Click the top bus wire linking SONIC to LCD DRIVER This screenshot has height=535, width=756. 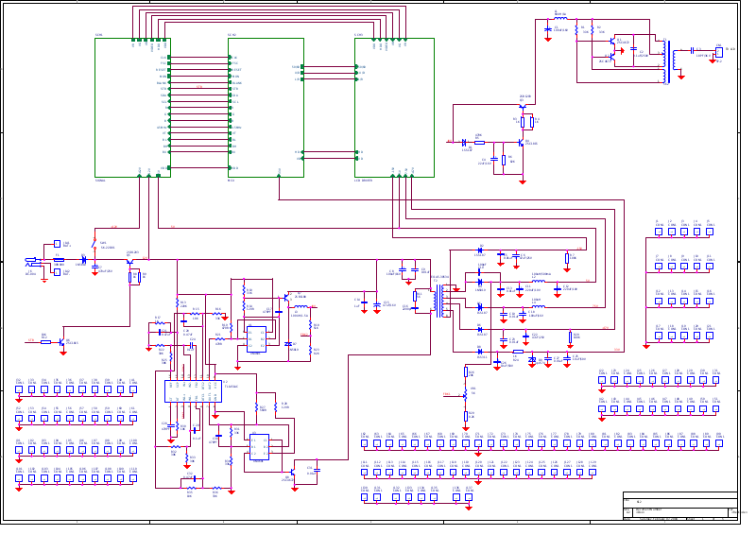click(269, 8)
